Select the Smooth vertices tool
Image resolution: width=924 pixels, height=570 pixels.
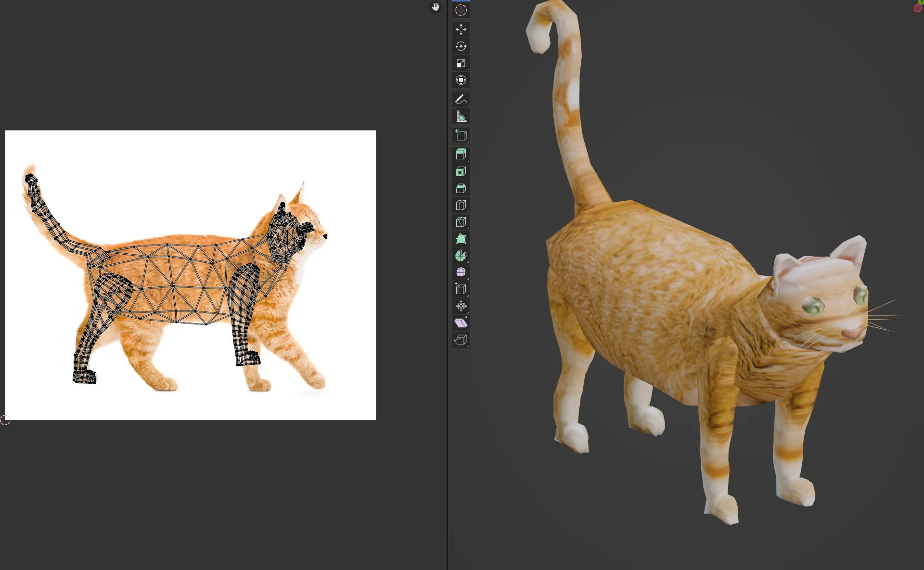pyautogui.click(x=461, y=272)
